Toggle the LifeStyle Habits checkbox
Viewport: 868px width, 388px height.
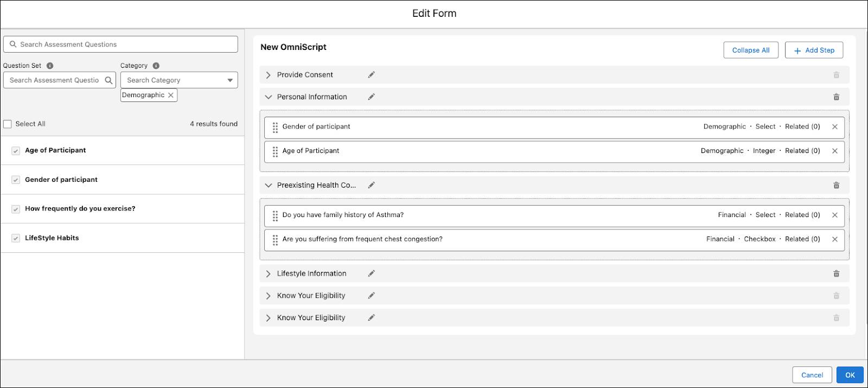pyautogui.click(x=16, y=238)
